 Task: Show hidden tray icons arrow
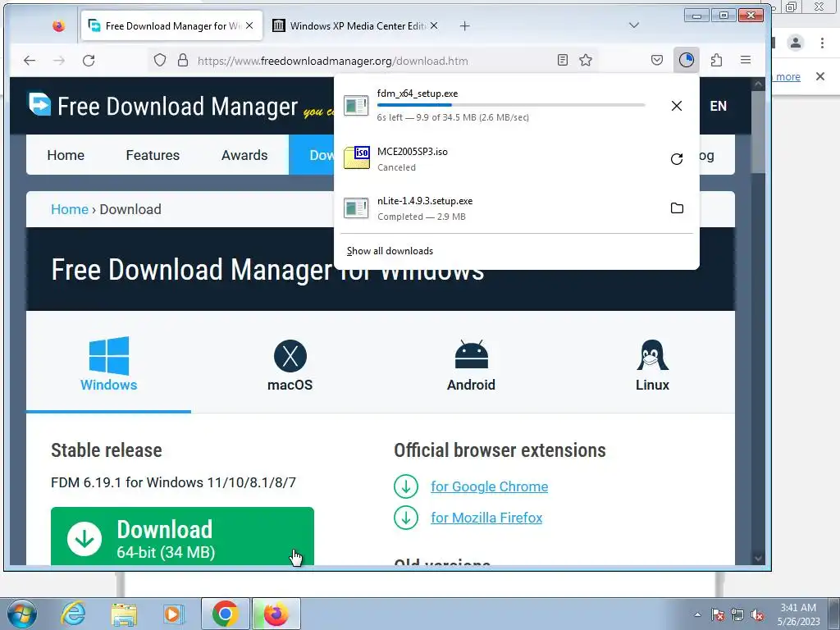[x=697, y=614]
